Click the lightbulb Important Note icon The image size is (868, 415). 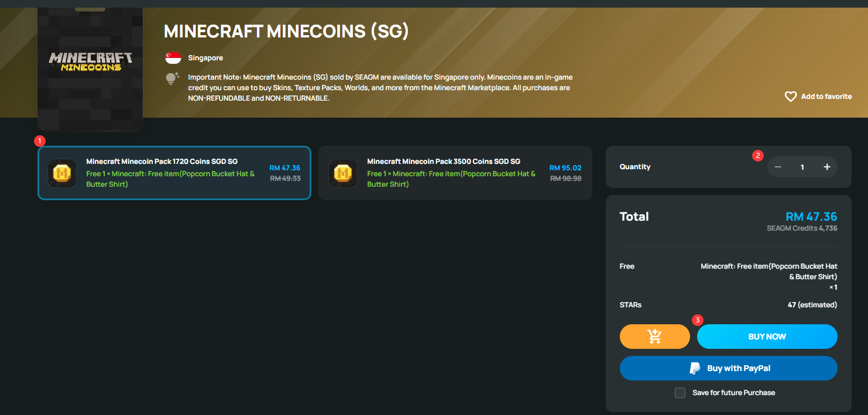(x=171, y=78)
